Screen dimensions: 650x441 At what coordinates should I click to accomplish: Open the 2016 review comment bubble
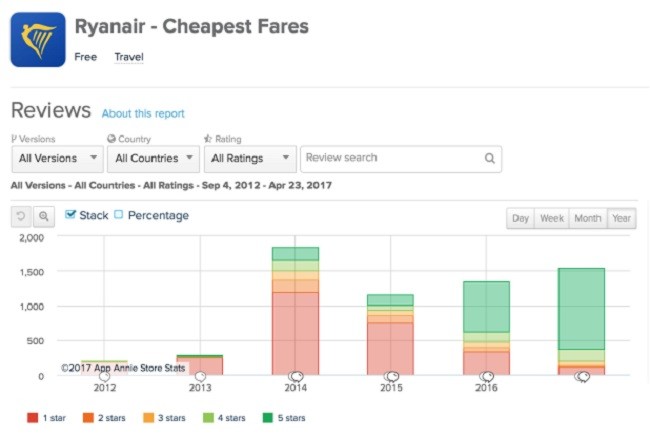(487, 376)
